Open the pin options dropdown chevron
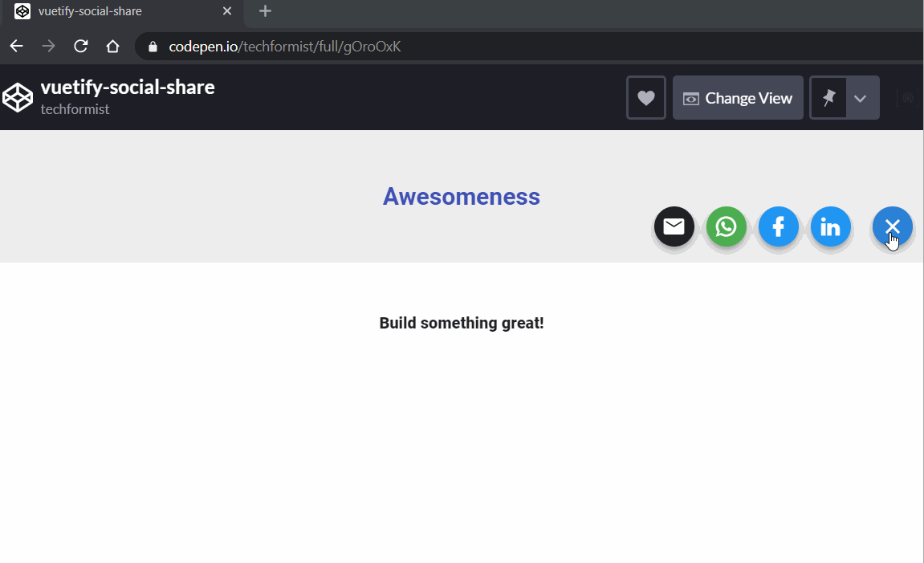 click(x=861, y=97)
